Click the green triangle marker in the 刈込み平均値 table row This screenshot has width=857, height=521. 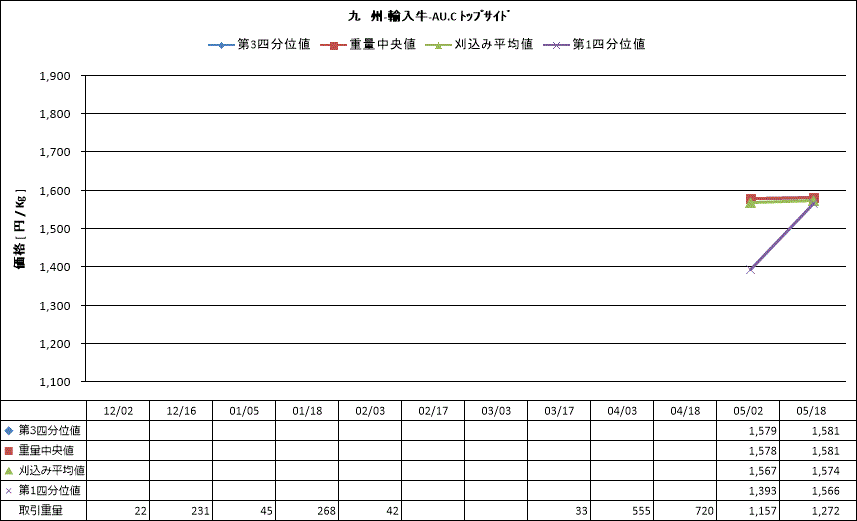pos(8,471)
